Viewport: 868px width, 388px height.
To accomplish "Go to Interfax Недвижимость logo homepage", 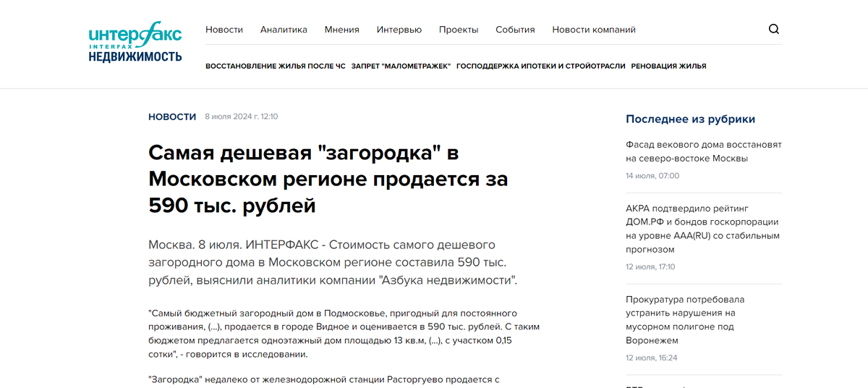I will point(135,42).
